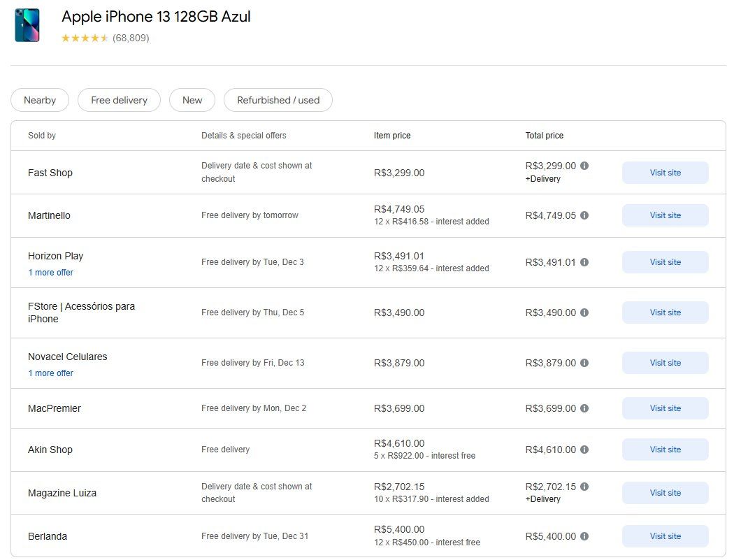Screen dimensions: 734x560
Task: Visit the Magazine Luiza site
Action: (665, 493)
